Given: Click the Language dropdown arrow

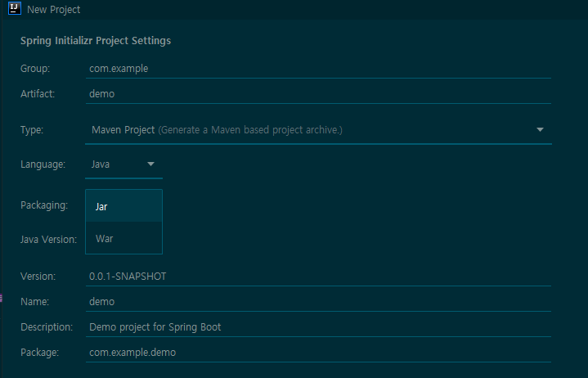Looking at the screenshot, I should click(150, 164).
